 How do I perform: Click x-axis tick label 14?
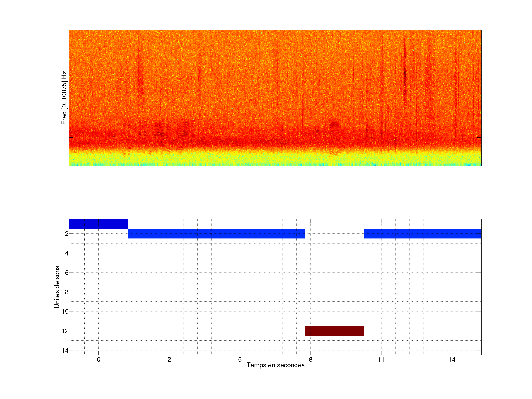(x=452, y=359)
